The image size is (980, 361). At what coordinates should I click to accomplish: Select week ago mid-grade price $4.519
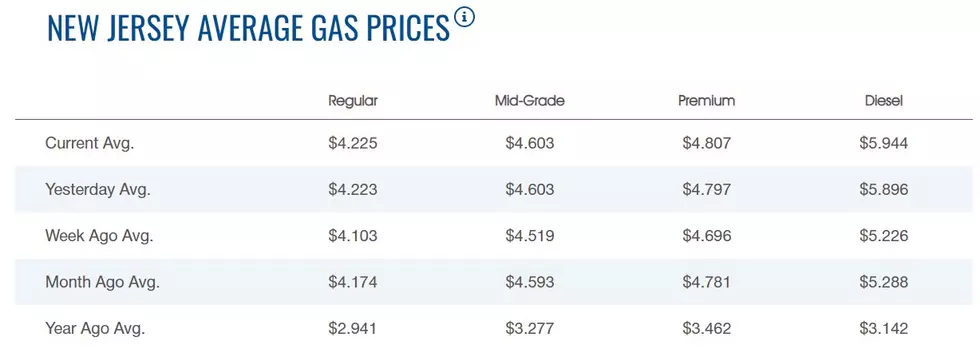[x=530, y=236]
